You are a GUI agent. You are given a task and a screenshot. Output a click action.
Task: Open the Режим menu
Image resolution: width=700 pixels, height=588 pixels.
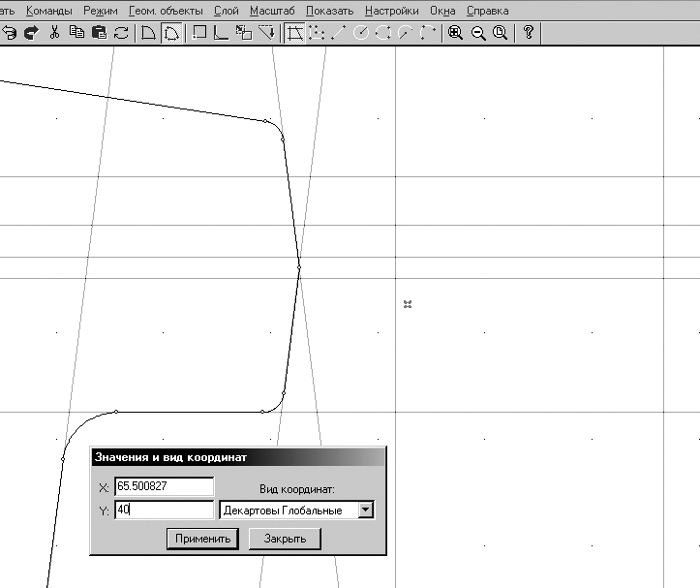[101, 11]
